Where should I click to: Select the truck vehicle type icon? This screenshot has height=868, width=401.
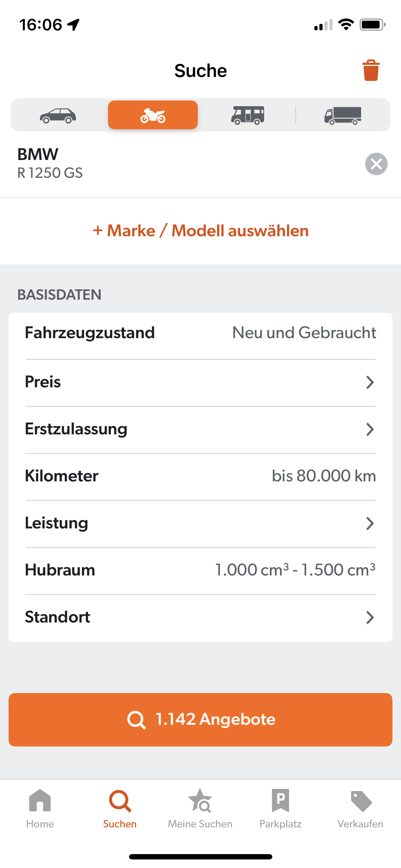click(343, 115)
